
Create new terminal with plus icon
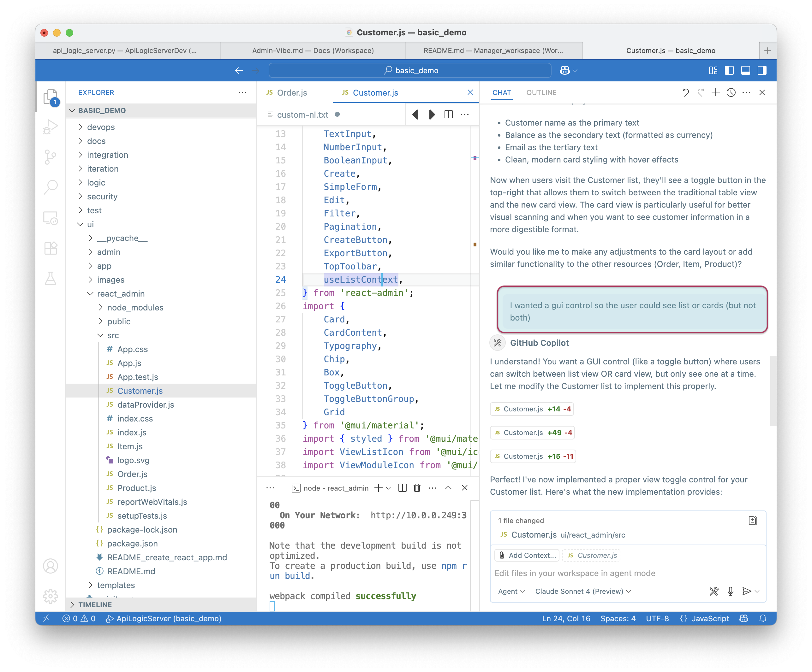379,488
